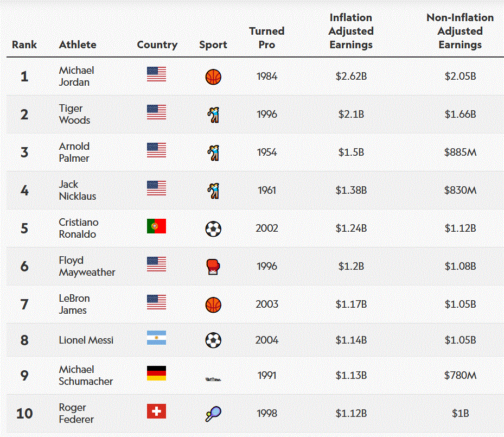504x437 pixels.
Task: Click the Non-Inflation Adjusted Earnings header
Action: coord(460,31)
